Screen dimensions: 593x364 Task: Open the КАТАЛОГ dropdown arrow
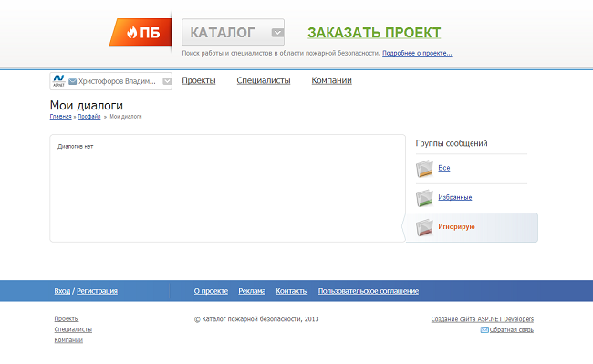point(277,33)
